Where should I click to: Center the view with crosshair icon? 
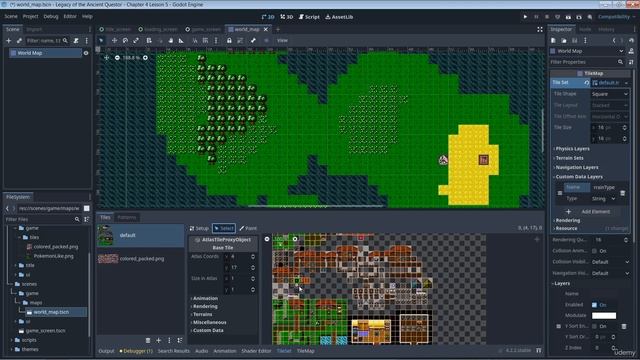pos(107,58)
